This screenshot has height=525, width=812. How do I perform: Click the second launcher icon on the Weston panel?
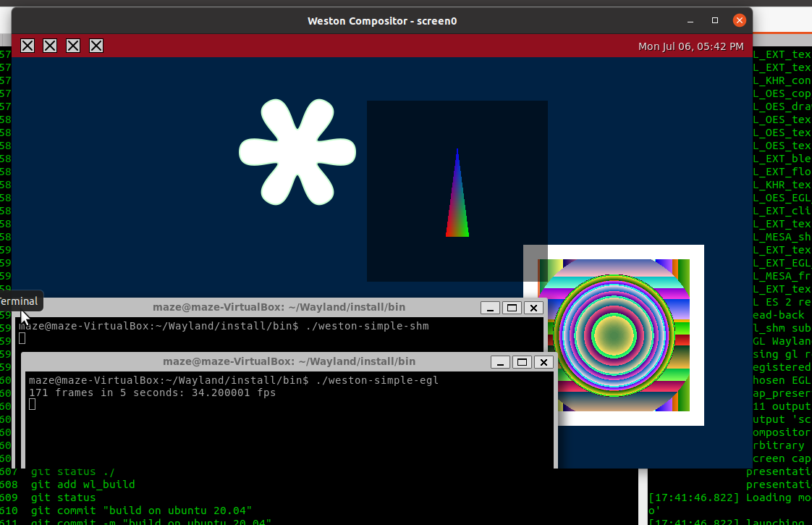point(50,45)
